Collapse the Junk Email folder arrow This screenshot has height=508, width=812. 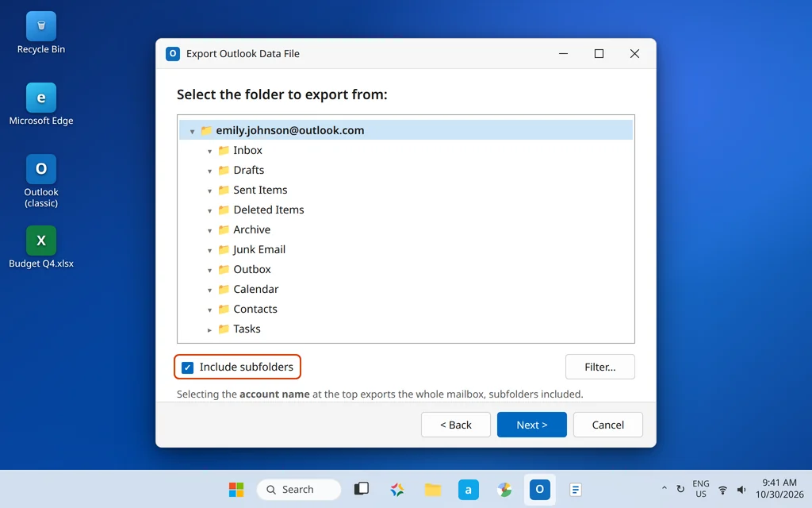pos(209,250)
